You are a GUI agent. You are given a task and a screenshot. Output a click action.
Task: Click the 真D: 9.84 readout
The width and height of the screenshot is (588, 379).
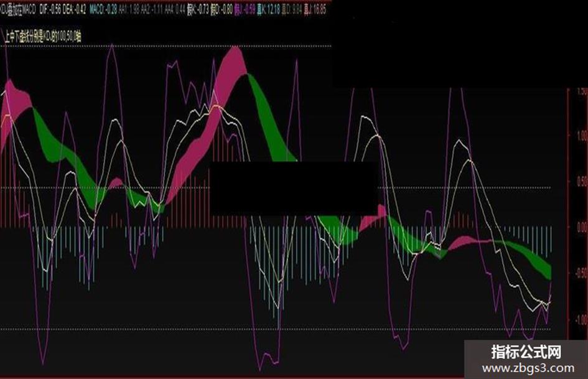[x=292, y=10]
